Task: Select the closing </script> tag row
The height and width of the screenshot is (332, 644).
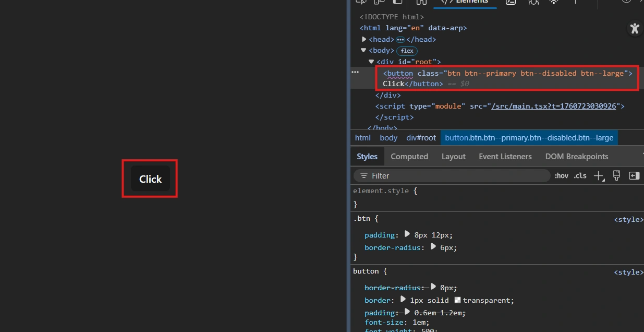Action: click(x=496, y=117)
